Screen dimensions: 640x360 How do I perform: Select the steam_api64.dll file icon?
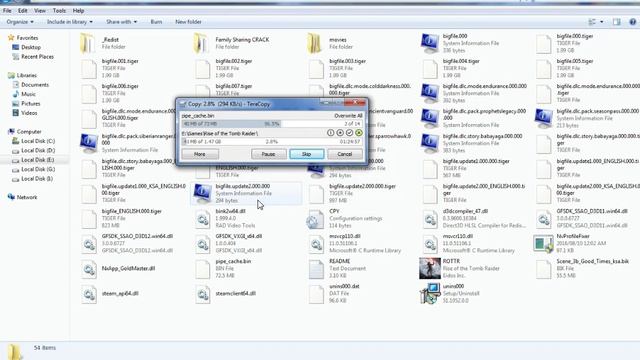89,294
